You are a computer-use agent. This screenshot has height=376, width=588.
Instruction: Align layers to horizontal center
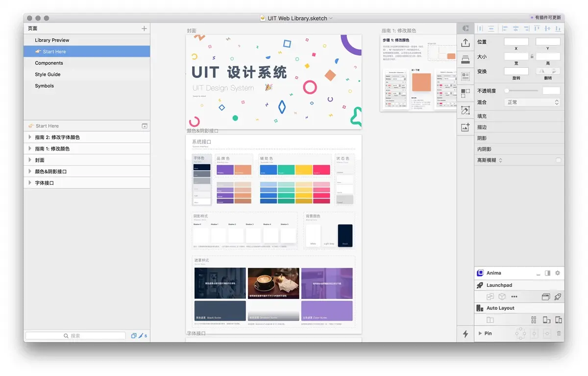coord(515,29)
